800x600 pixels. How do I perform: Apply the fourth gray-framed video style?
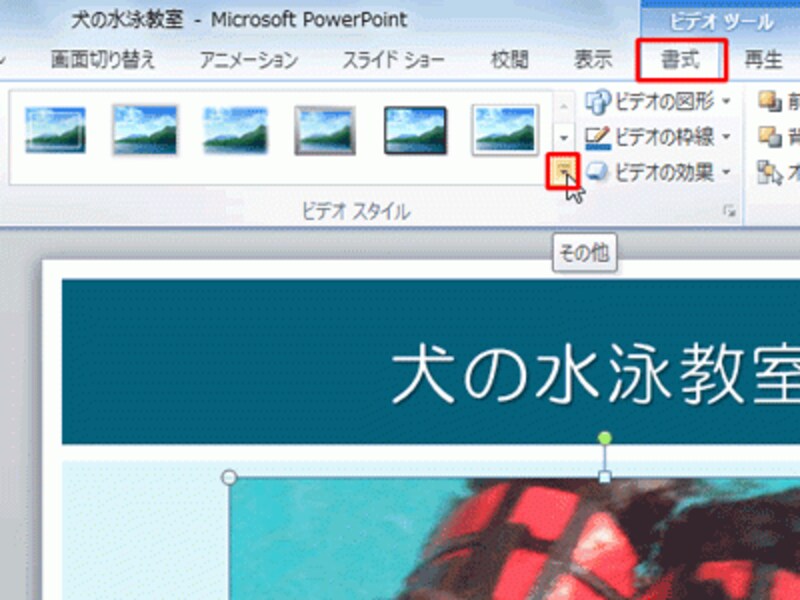click(324, 130)
